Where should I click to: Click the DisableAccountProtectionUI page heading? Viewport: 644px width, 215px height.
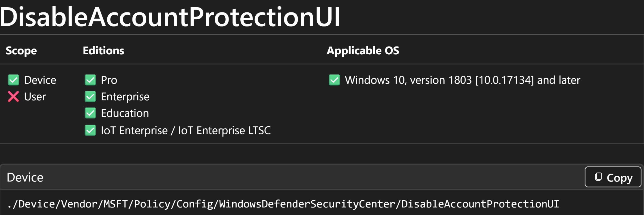coord(170,17)
